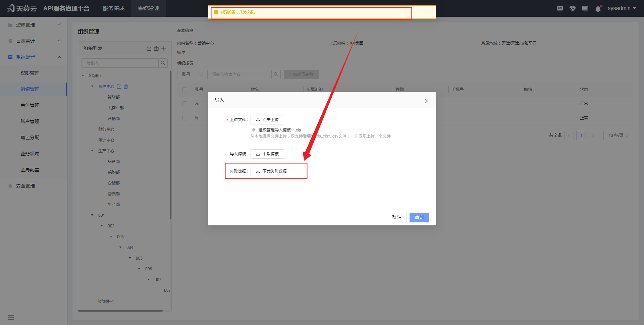Open the 账号 search type dropdown
The image size is (644, 325).
192,74
